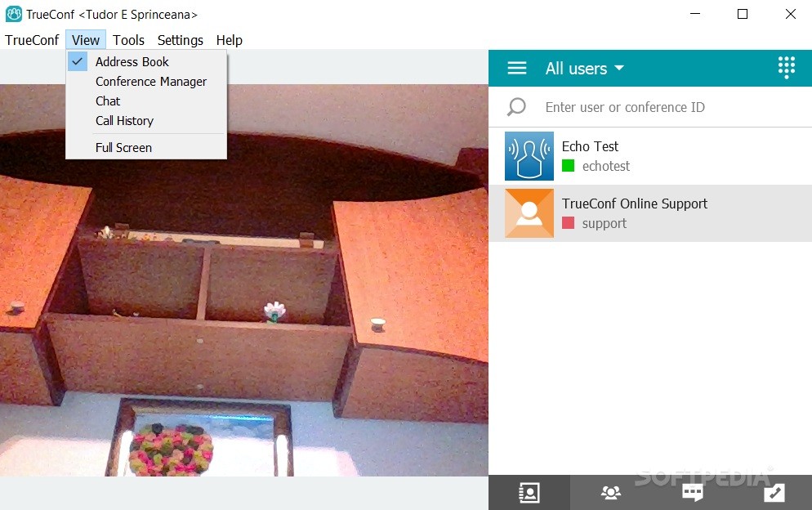812x510 pixels.
Task: Click the echotest ID text
Action: tap(606, 167)
